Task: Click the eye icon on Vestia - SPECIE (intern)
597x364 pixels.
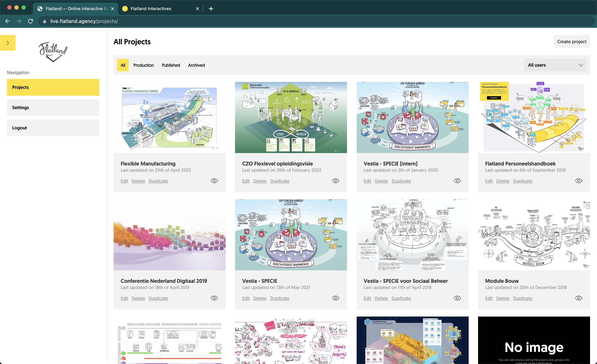Action: [x=457, y=181]
